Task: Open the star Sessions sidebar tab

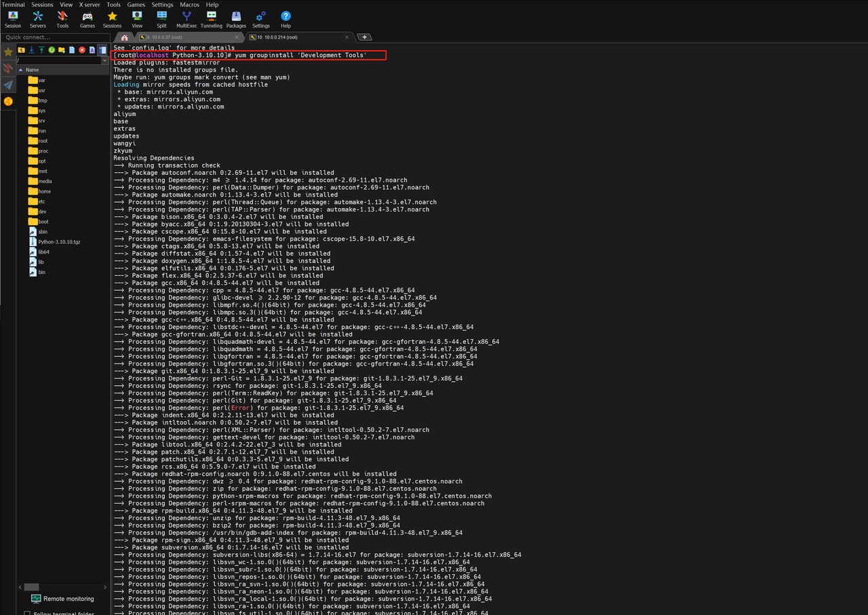Action: point(8,52)
